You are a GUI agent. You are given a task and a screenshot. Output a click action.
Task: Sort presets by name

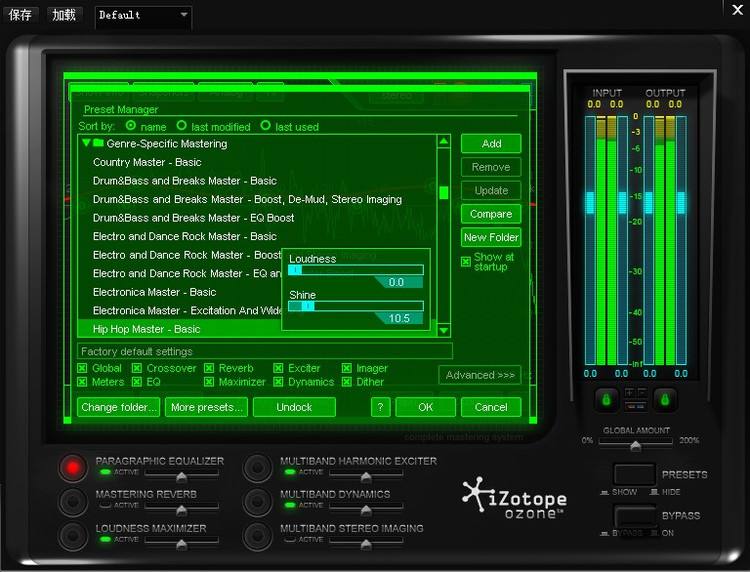131,125
